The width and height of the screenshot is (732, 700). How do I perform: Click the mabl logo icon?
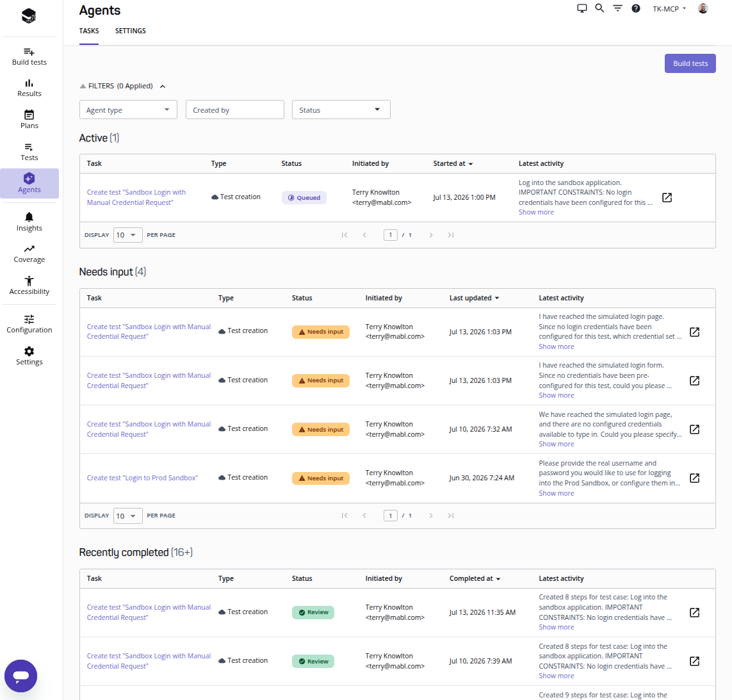tap(29, 16)
